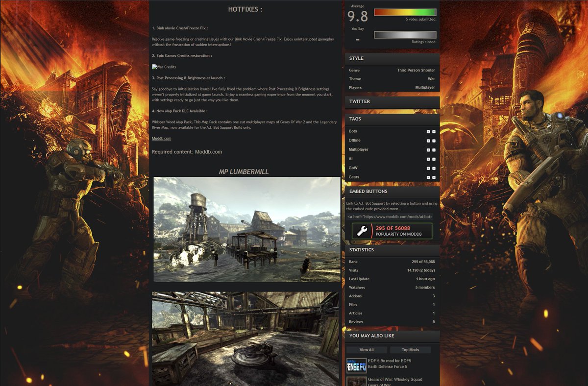
Task: Click the 295 OF 56088 popularity embed button
Action: pos(392,231)
